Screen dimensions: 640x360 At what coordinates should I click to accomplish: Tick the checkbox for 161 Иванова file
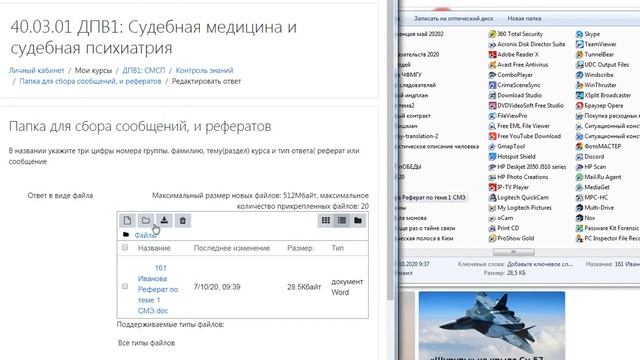tap(125, 286)
